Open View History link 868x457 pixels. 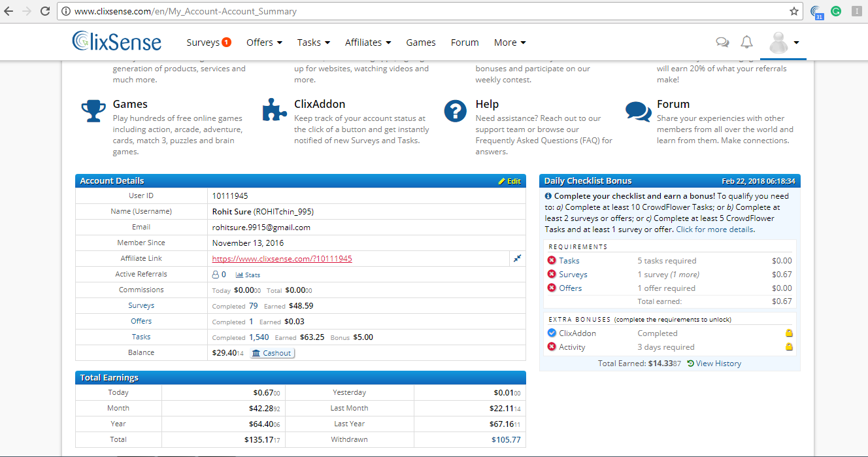tap(718, 364)
